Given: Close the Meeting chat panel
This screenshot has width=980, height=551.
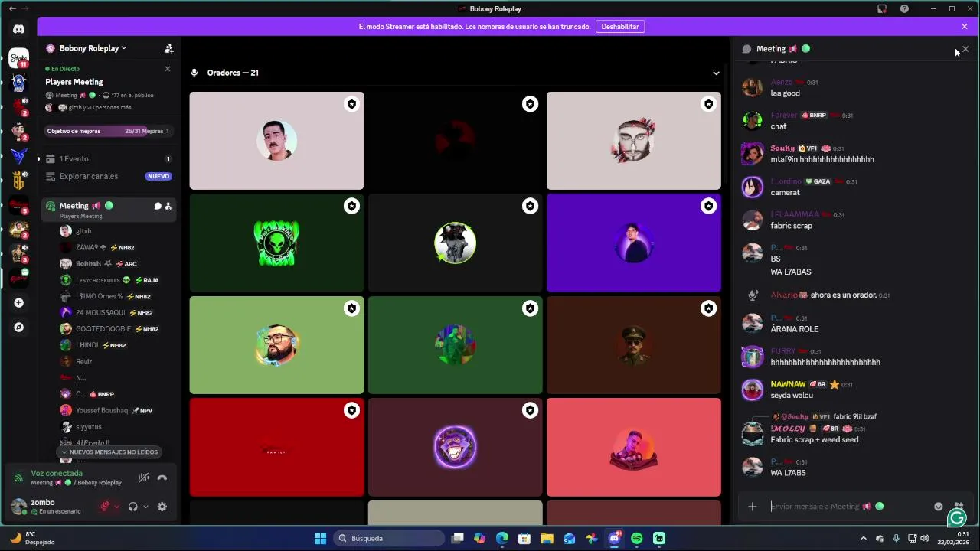Looking at the screenshot, I should [965, 49].
